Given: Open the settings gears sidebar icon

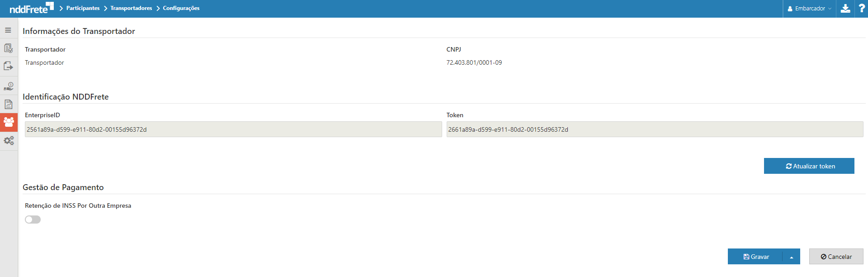Looking at the screenshot, I should 9,141.
